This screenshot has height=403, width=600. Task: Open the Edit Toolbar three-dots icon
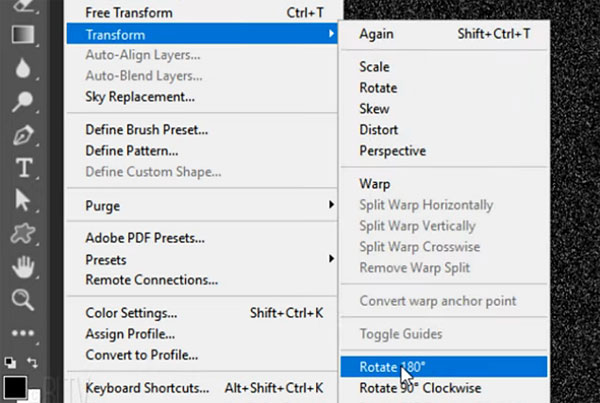23,333
